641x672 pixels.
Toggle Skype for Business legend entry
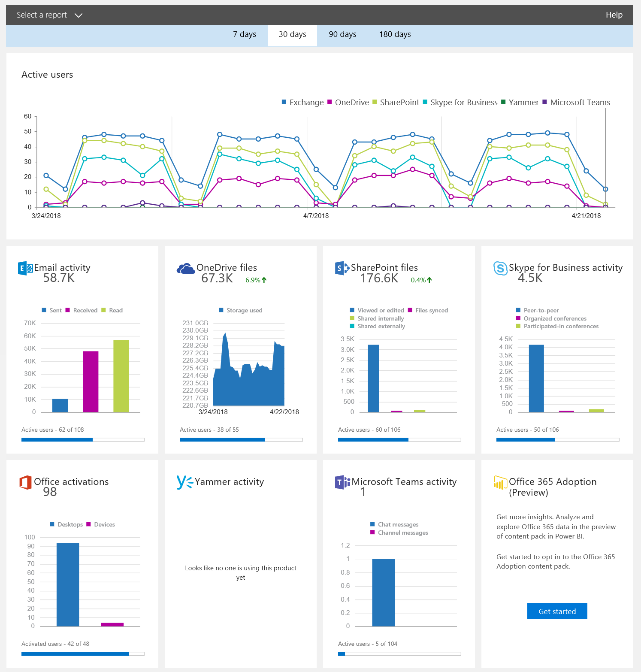pyautogui.click(x=460, y=102)
